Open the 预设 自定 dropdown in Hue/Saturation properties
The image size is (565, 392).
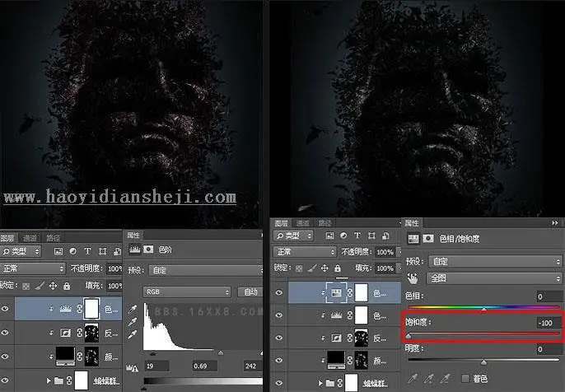coord(495,261)
